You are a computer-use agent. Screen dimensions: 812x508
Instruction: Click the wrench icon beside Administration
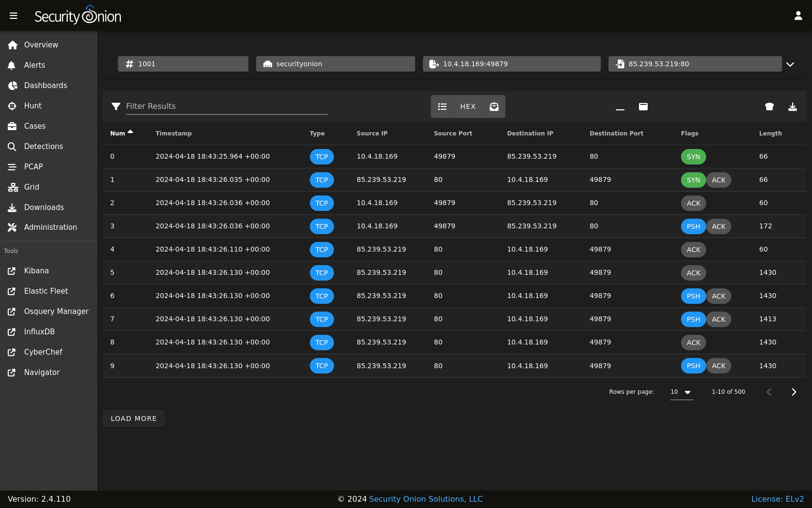(x=12, y=227)
